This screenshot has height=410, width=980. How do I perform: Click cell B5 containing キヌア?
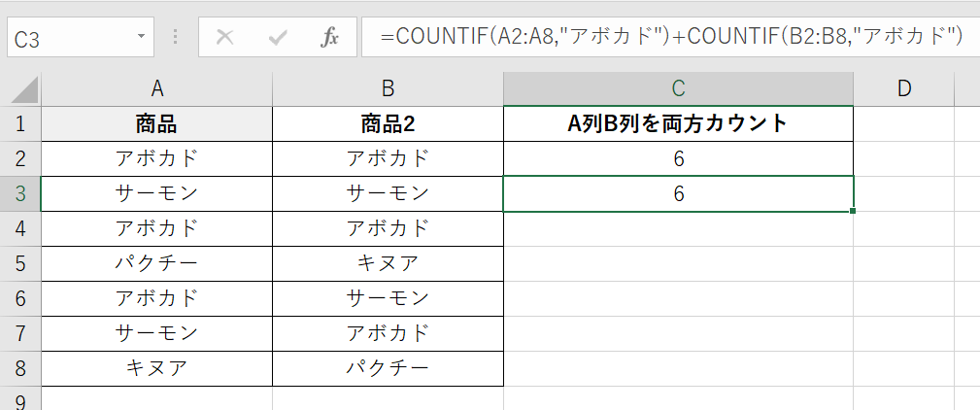388,263
